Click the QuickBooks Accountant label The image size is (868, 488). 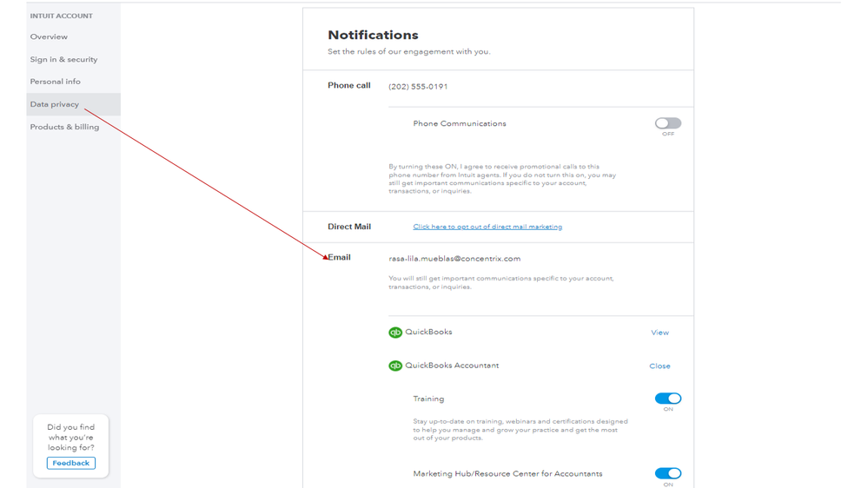click(452, 366)
